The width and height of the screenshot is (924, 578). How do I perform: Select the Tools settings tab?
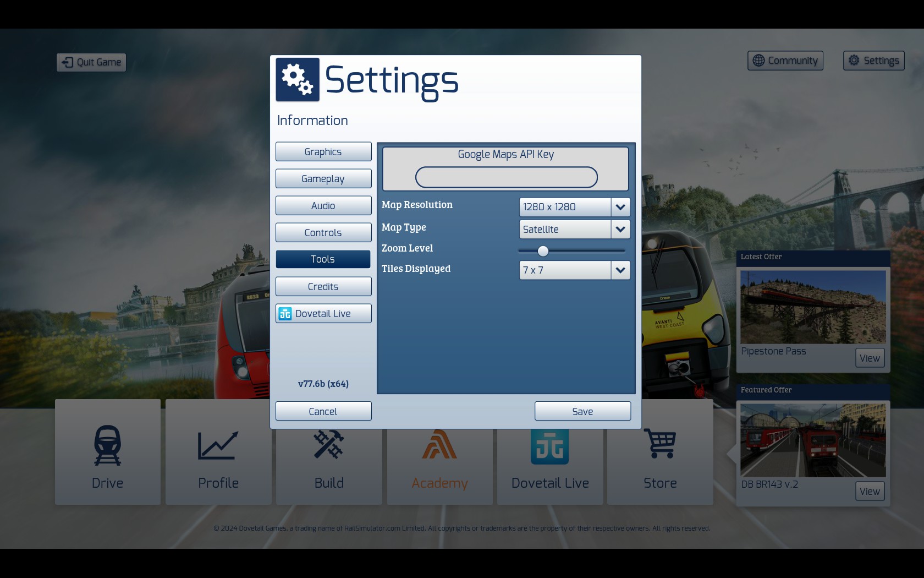(x=323, y=259)
